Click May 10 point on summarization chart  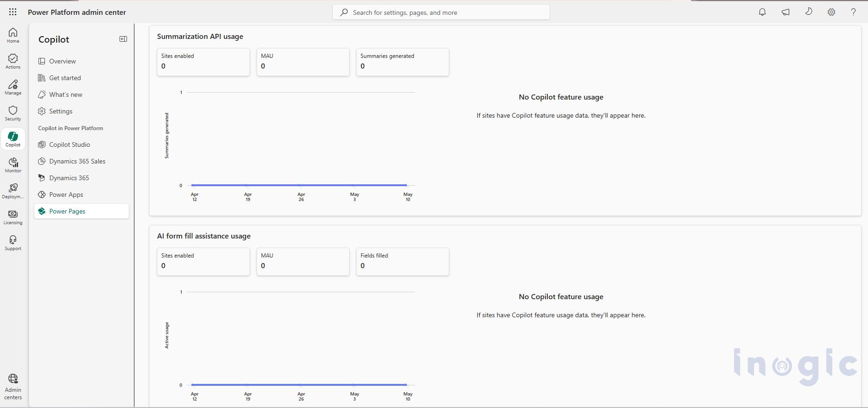(406, 185)
